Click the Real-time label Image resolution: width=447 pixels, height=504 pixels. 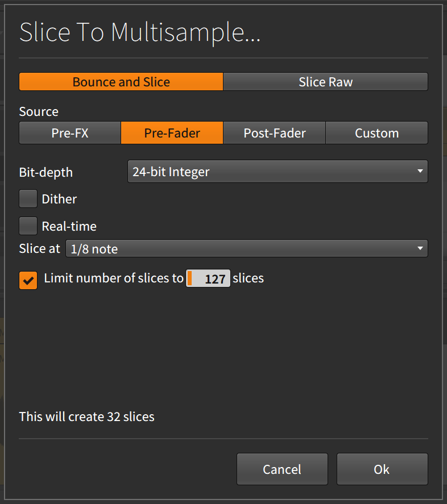tap(71, 226)
